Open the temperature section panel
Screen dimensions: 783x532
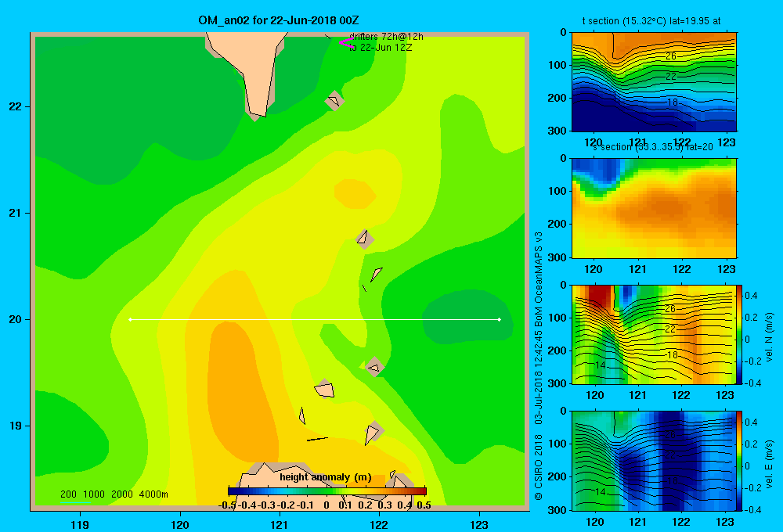(654, 82)
